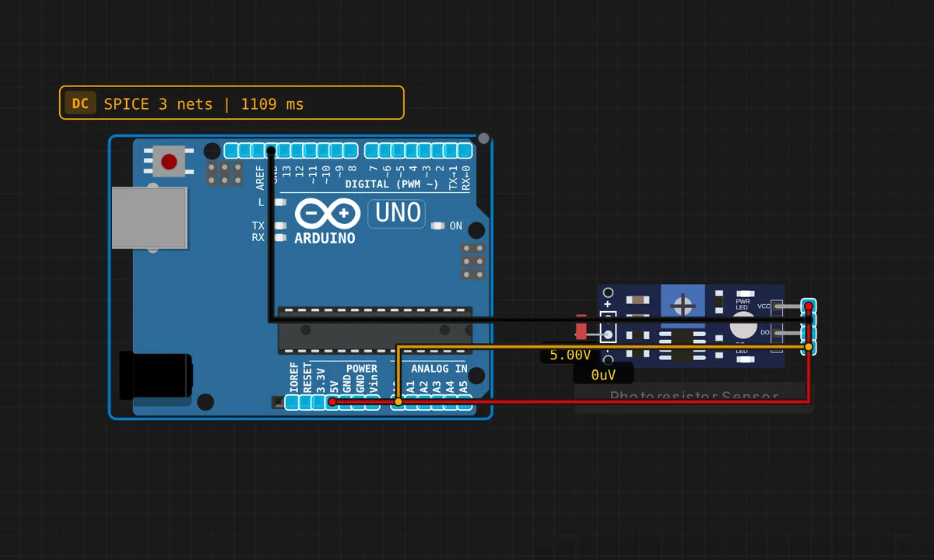Click the sensor VCC pin
934x560 pixels.
809,306
